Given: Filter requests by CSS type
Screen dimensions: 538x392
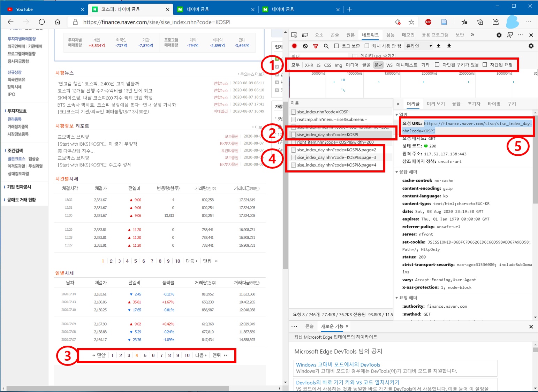Looking at the screenshot, I should tap(327, 65).
